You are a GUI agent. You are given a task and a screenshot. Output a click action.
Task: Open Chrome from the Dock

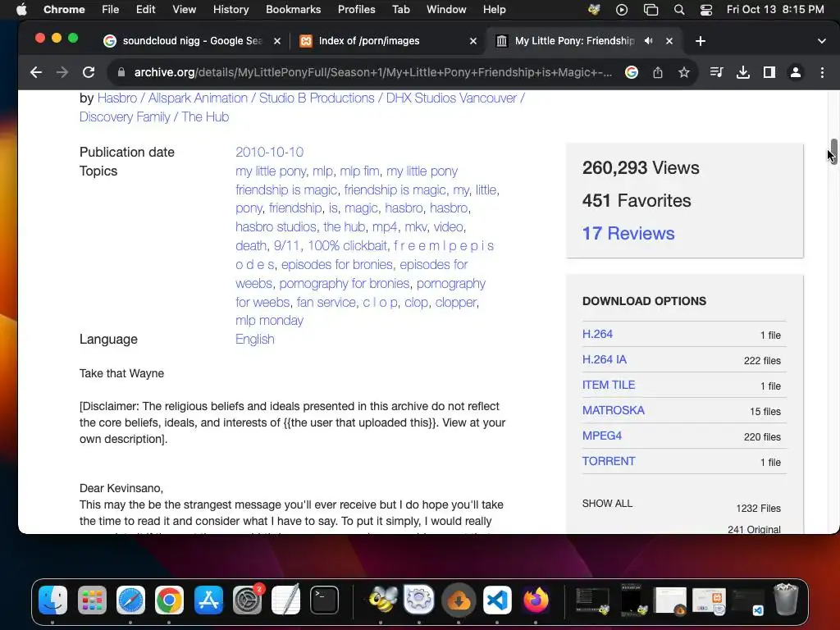(169, 600)
